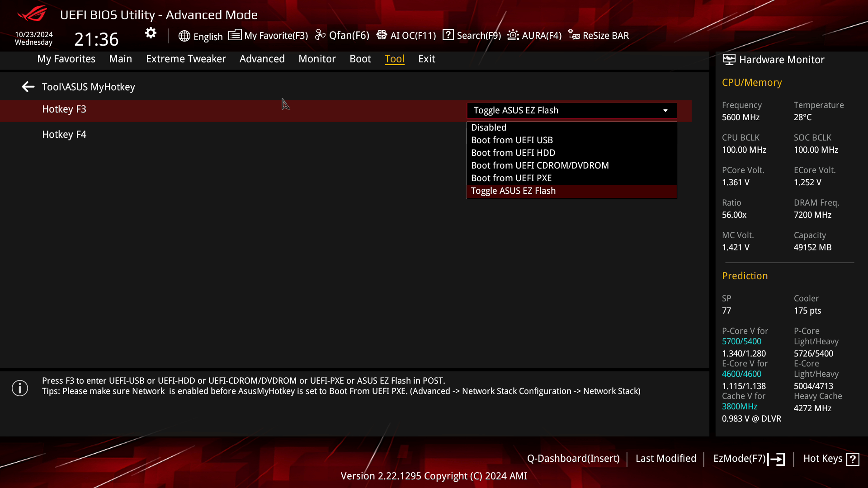Viewport: 868px width, 488px height.
Task: Launch the AI OC overclocking tool
Action: tap(406, 35)
